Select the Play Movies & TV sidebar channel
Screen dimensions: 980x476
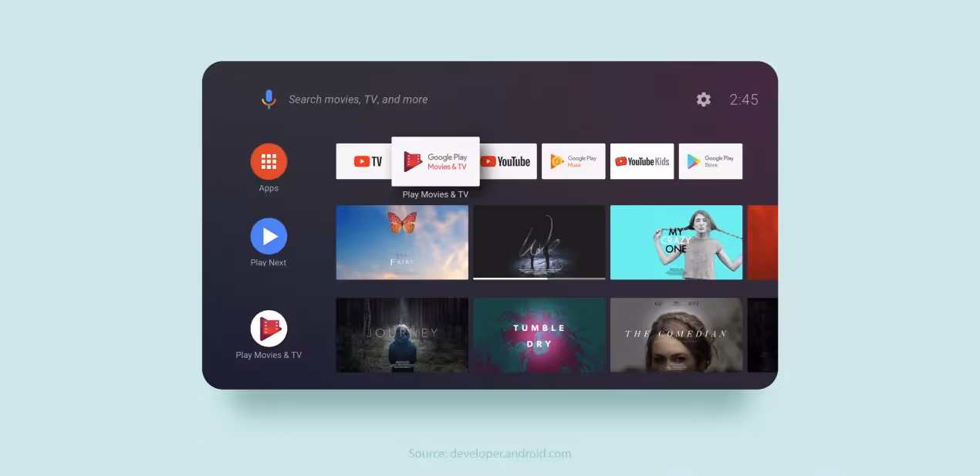pyautogui.click(x=269, y=329)
